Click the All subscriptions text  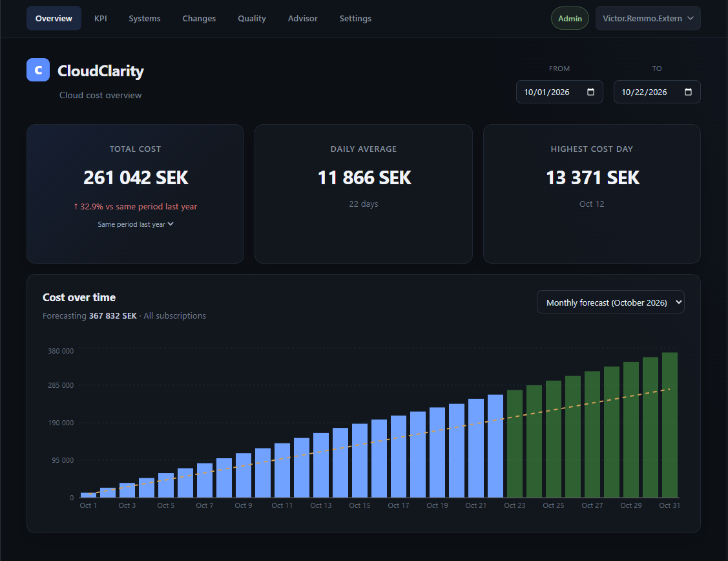click(x=174, y=316)
